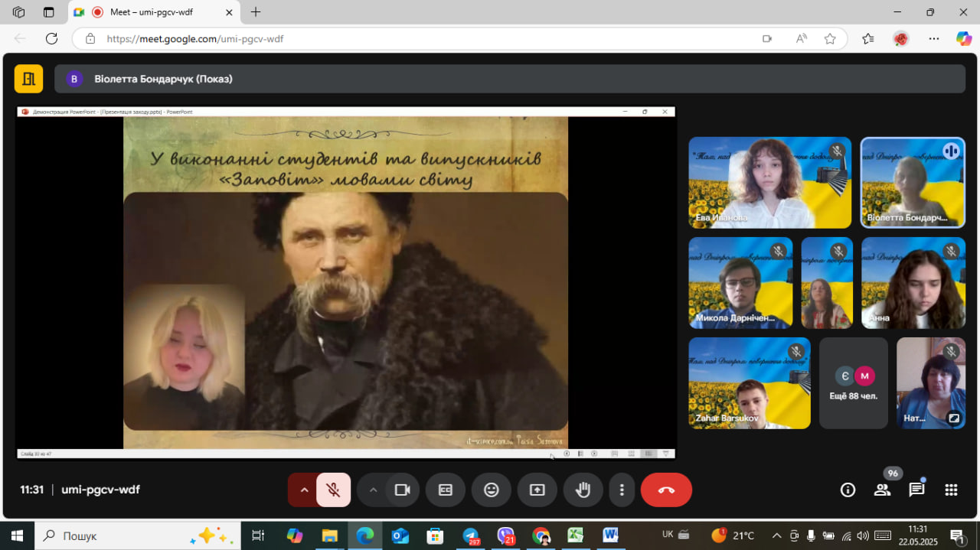980x550 pixels.
Task: Click the meeting code umi-pgcv-wdf
Action: pos(100,490)
